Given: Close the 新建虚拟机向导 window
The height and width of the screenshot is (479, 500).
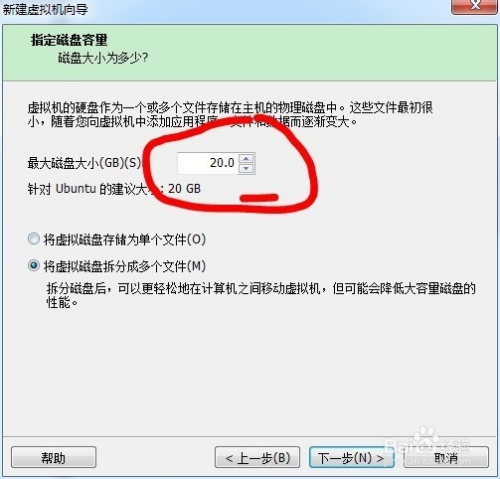Looking at the screenshot, I should click(475, 6).
